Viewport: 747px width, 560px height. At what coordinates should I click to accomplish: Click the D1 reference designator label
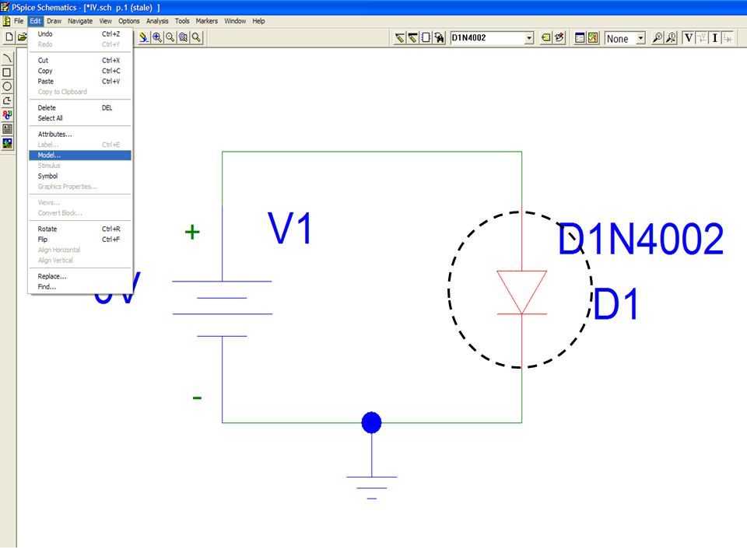(x=615, y=304)
